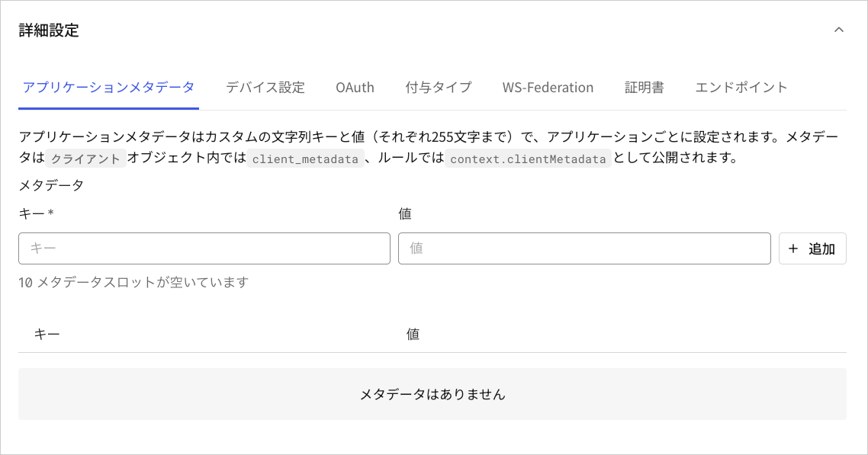Select the context.clientMetadata code snippet
Screen dimensions: 868x455
click(529, 159)
